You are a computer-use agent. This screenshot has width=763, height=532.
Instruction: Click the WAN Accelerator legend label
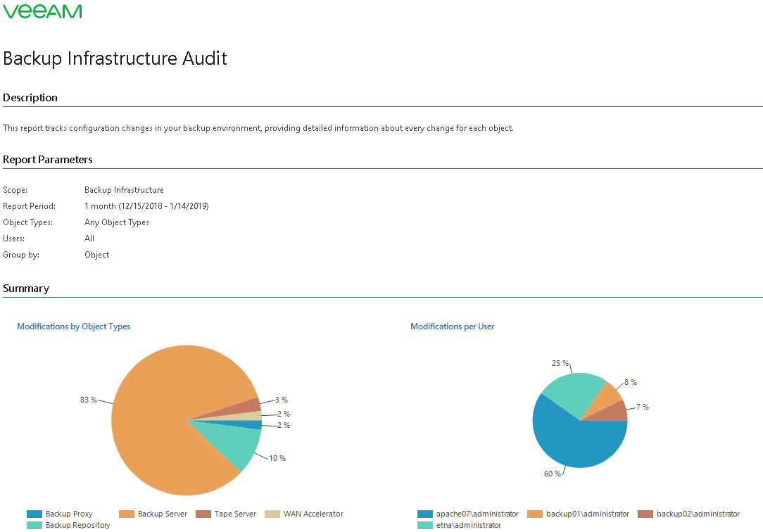click(x=313, y=514)
